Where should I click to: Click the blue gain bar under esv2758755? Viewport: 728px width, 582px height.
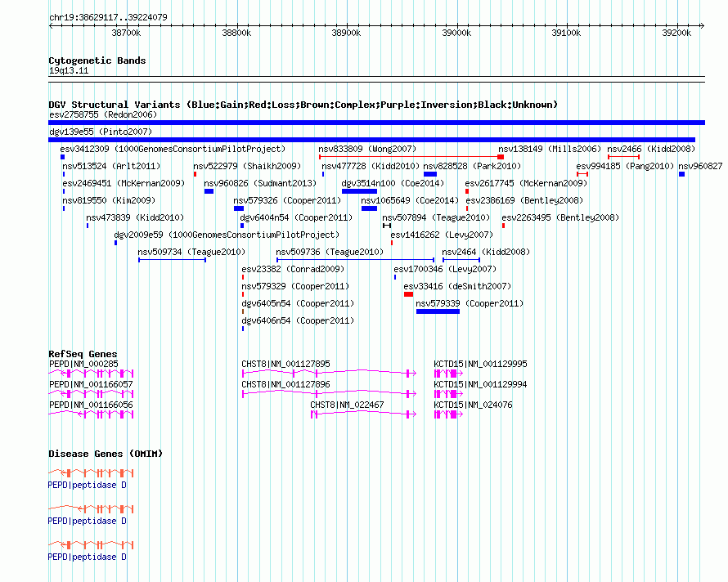pyautogui.click(x=376, y=123)
